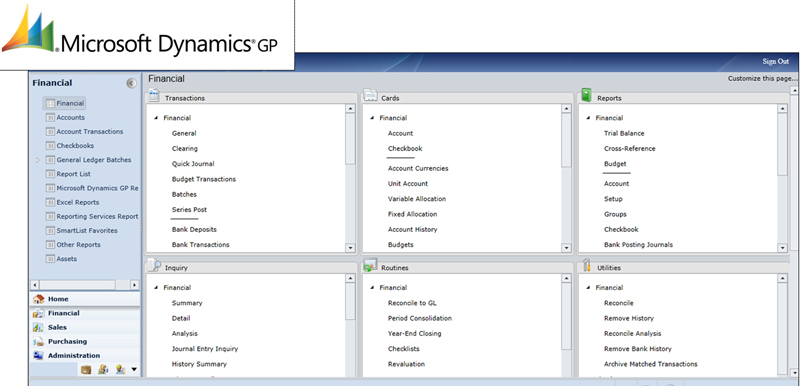Click the Cards panel icon
The image size is (800, 386).
pos(369,96)
